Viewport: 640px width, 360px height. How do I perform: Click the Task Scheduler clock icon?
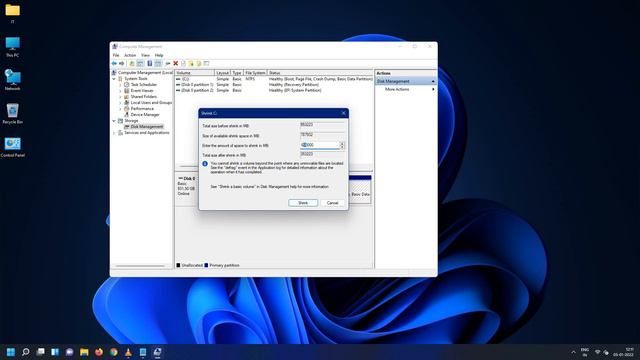click(x=127, y=84)
